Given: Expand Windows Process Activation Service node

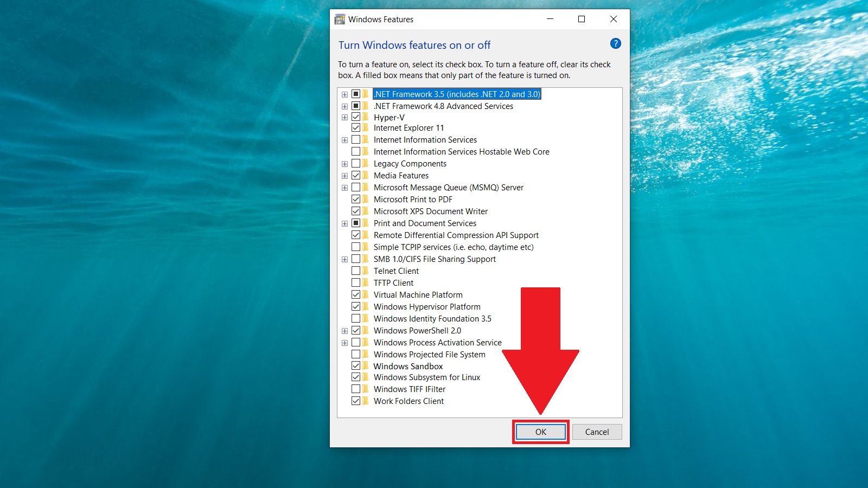Looking at the screenshot, I should pyautogui.click(x=344, y=343).
